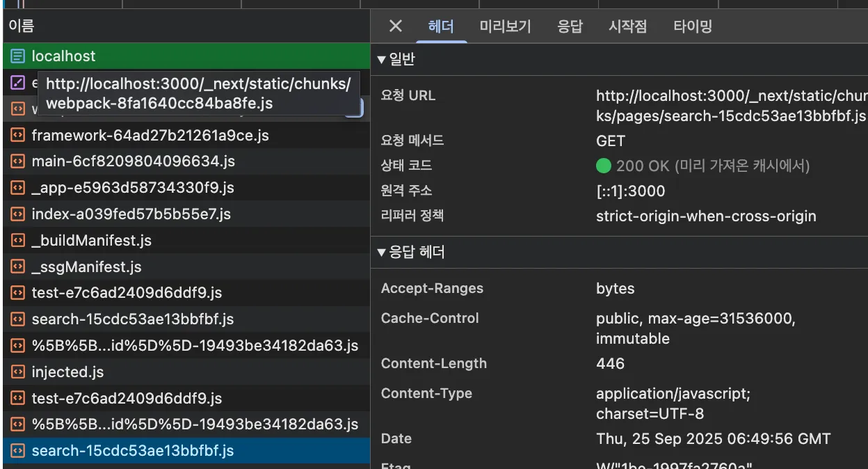The height and width of the screenshot is (469, 868).
Task: Select the framework-64ad27b21261a9ce.js script icon
Action: click(x=17, y=135)
